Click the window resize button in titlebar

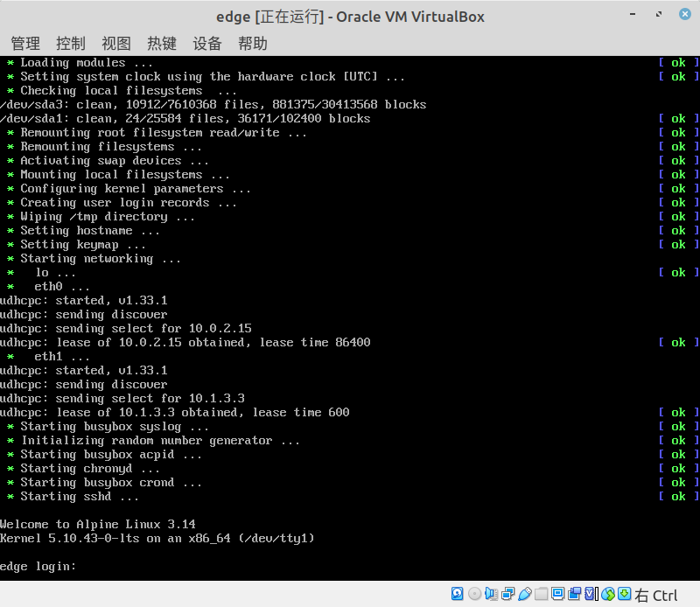coord(659,14)
